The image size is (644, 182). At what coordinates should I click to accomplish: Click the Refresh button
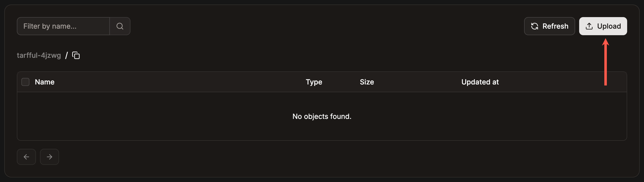point(549,26)
